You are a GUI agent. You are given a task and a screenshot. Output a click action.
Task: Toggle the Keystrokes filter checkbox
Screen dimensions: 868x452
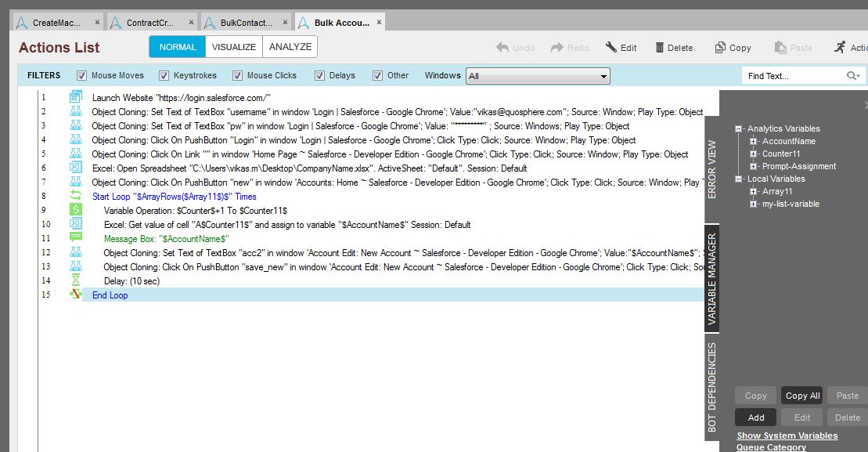[x=164, y=76]
